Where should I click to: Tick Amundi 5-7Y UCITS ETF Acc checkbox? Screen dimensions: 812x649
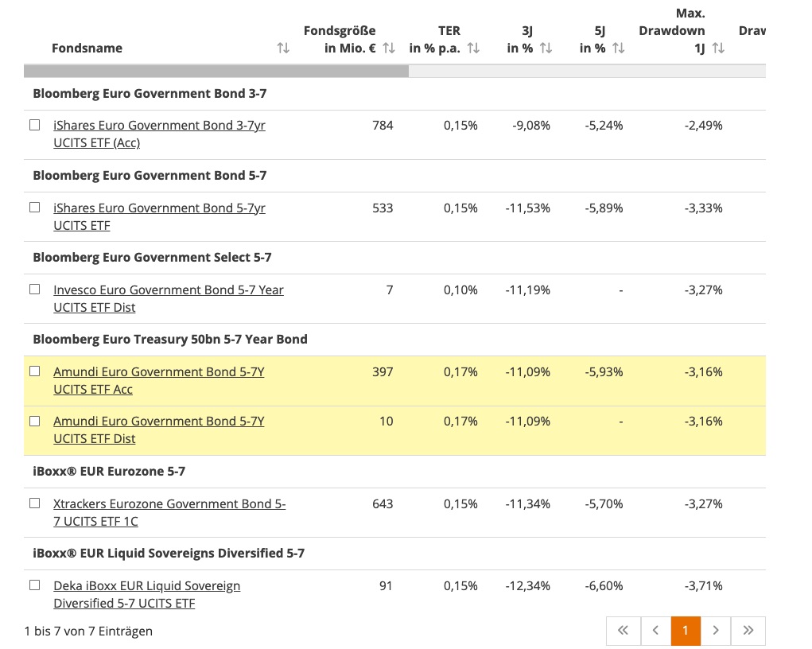(35, 371)
